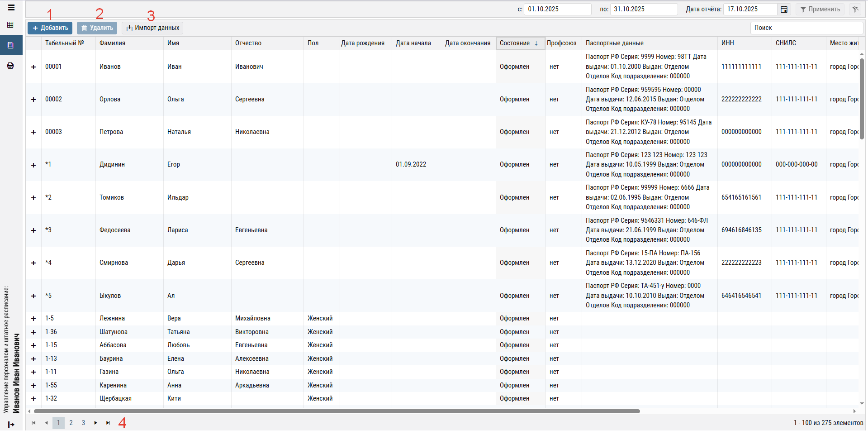
Task: Go to the last page of results
Action: [108, 423]
